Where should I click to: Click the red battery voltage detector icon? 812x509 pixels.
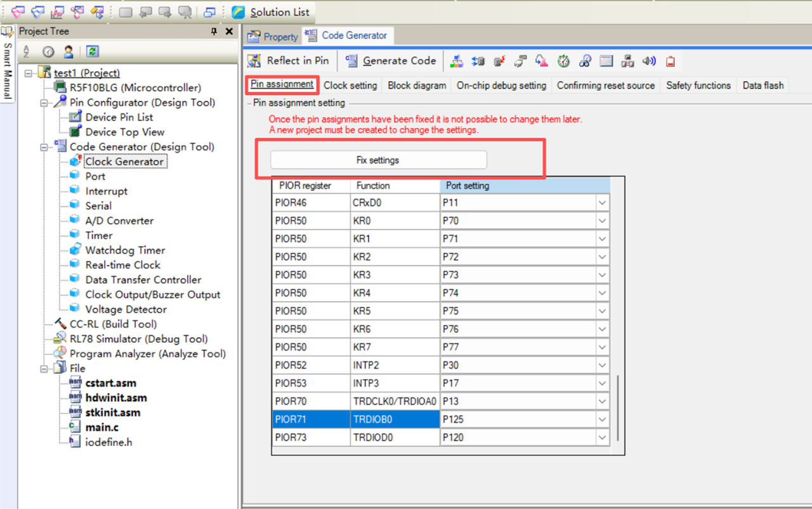click(670, 61)
